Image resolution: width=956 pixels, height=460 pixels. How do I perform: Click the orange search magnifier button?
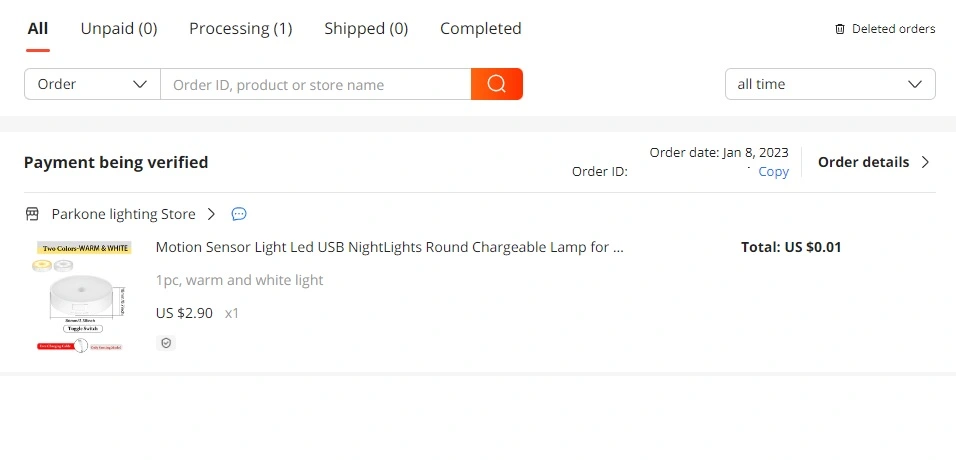tap(496, 84)
